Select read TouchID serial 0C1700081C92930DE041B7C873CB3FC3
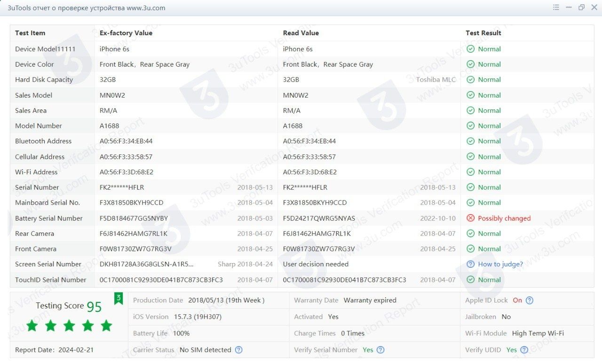This screenshot has height=364, width=602. [x=345, y=280]
